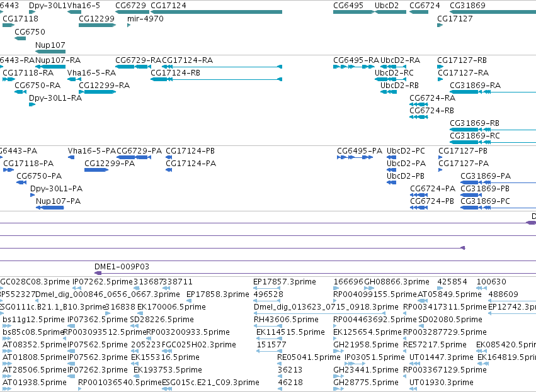Image resolution: width=536 pixels, height=392 pixels.
Task: Select the 151577 EST label
Action: pyautogui.click(x=271, y=345)
